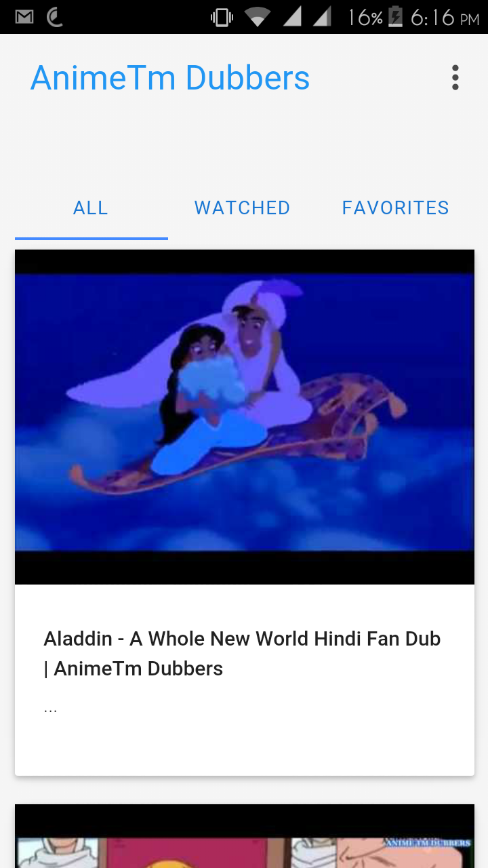Screen dimensions: 488x868
Task: Open Aladdin A Whole New World video title
Action: 243,654
